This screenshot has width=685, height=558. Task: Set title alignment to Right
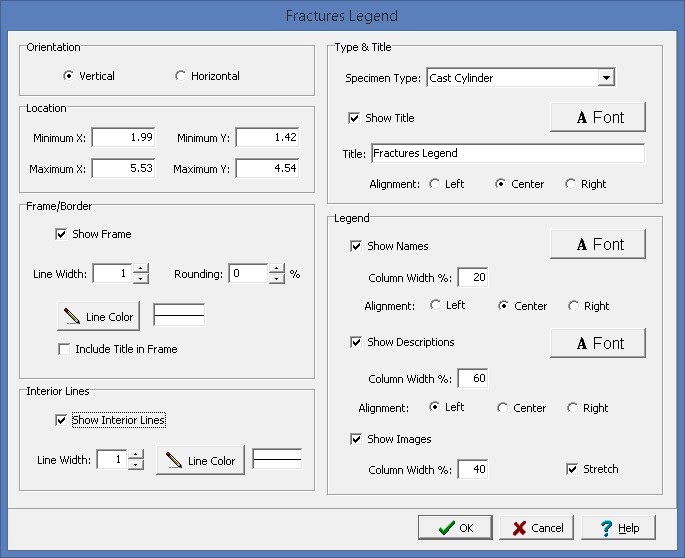[571, 184]
